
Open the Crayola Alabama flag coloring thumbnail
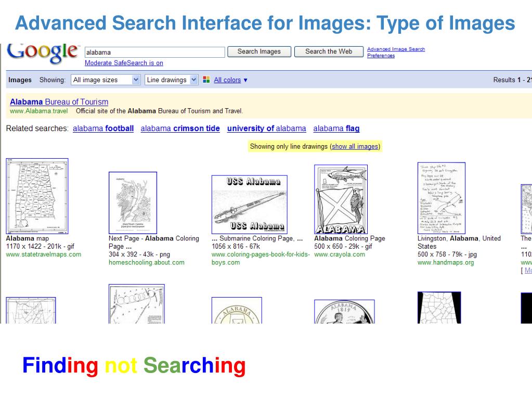click(x=341, y=200)
